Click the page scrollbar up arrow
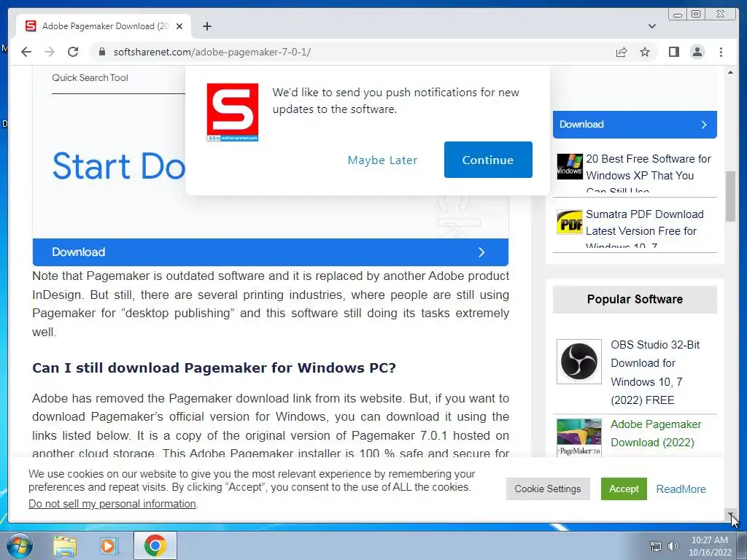The height and width of the screenshot is (560, 747). coord(730,72)
